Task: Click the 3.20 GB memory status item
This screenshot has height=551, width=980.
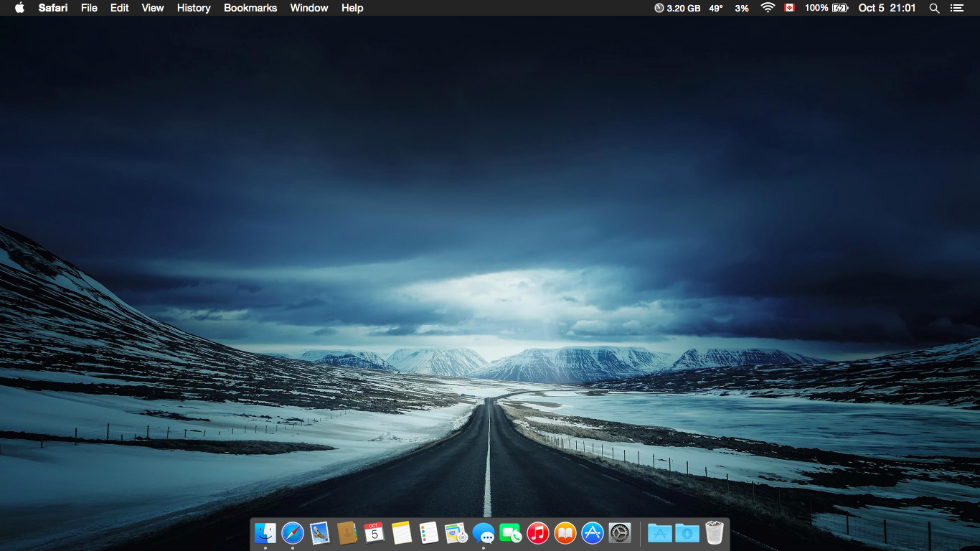Action: [677, 8]
